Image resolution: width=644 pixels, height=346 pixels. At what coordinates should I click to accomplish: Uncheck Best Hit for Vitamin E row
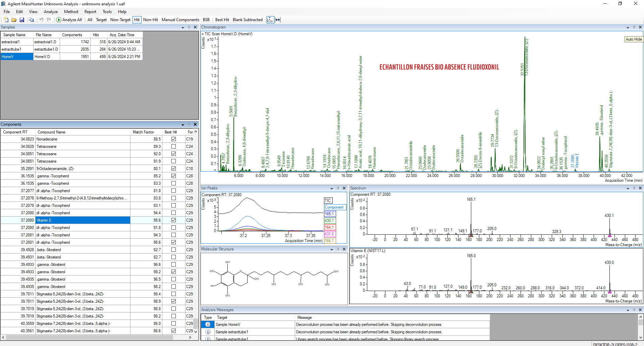coord(173,220)
